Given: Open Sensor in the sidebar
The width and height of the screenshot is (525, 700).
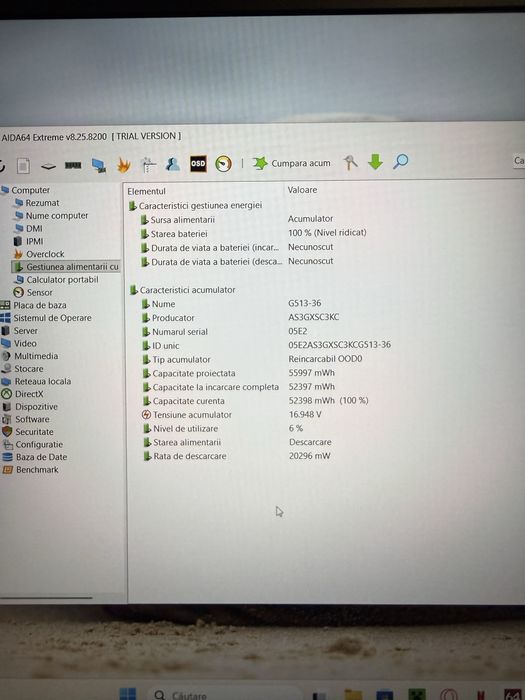Looking at the screenshot, I should tap(33, 292).
